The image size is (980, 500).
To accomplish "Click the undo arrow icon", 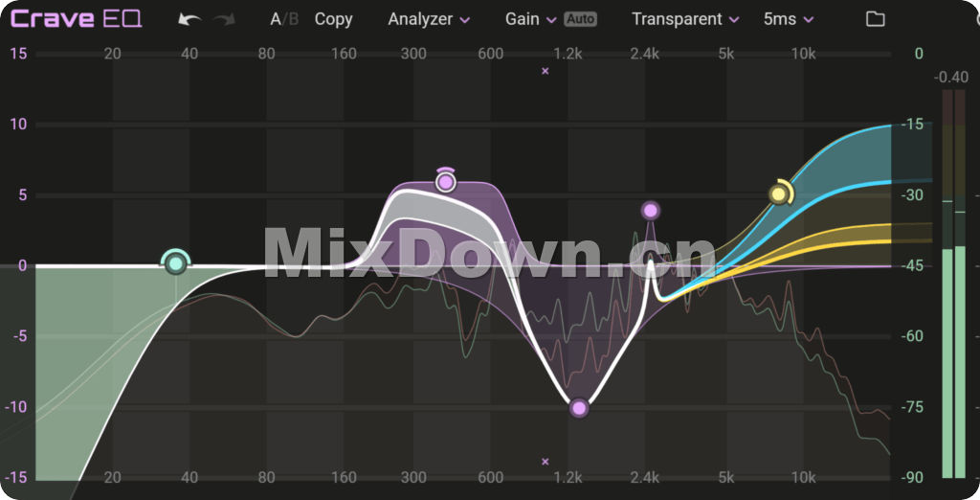I will coord(190,19).
